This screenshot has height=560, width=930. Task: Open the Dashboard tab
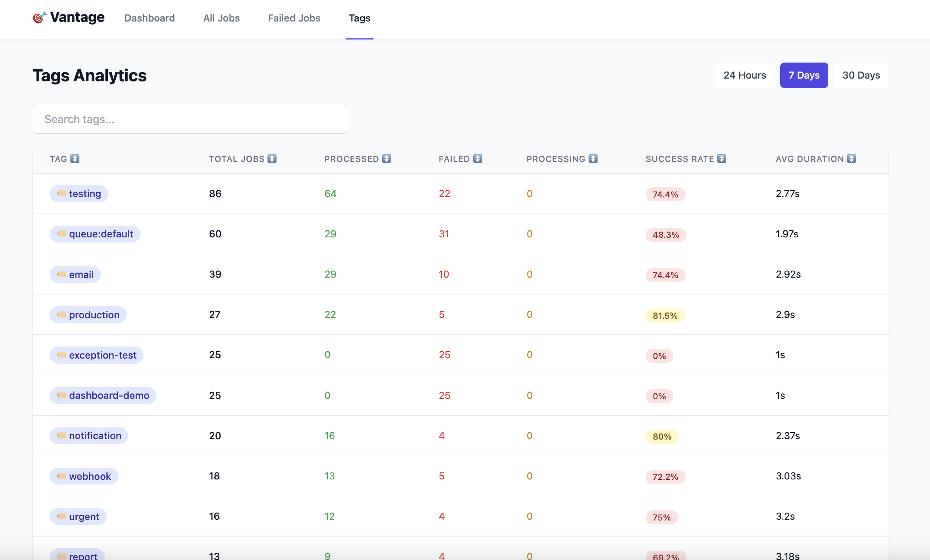click(x=149, y=18)
